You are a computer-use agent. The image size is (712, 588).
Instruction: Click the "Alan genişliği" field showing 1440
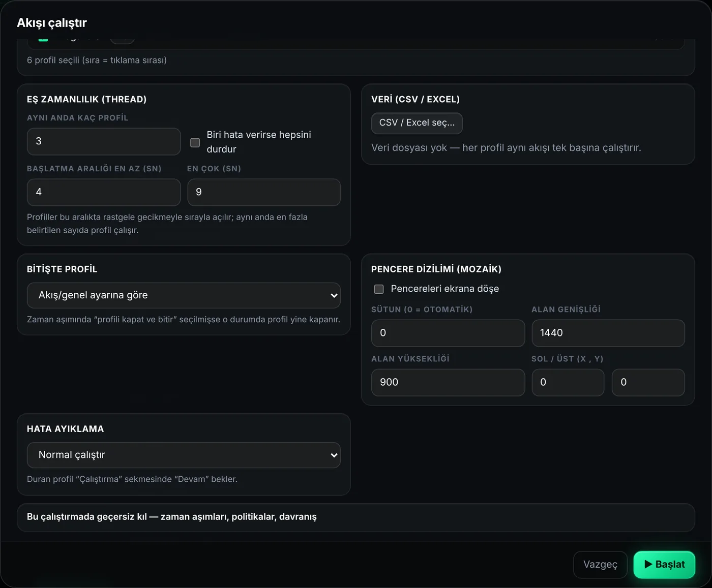pos(608,333)
